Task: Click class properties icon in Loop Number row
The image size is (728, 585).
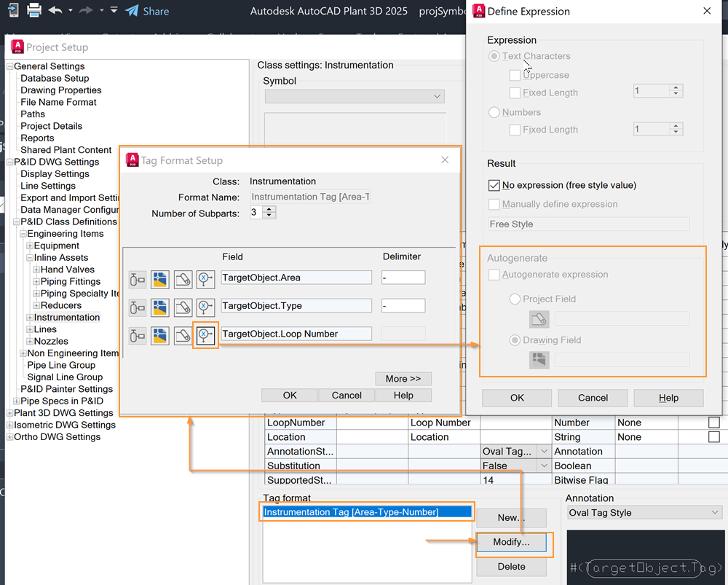Action: click(x=137, y=335)
